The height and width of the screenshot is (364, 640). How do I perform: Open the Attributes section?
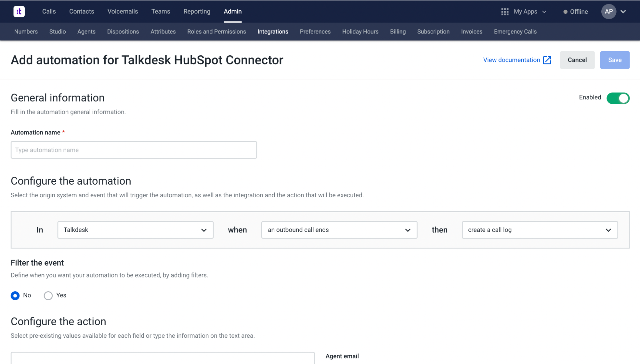[163, 32]
